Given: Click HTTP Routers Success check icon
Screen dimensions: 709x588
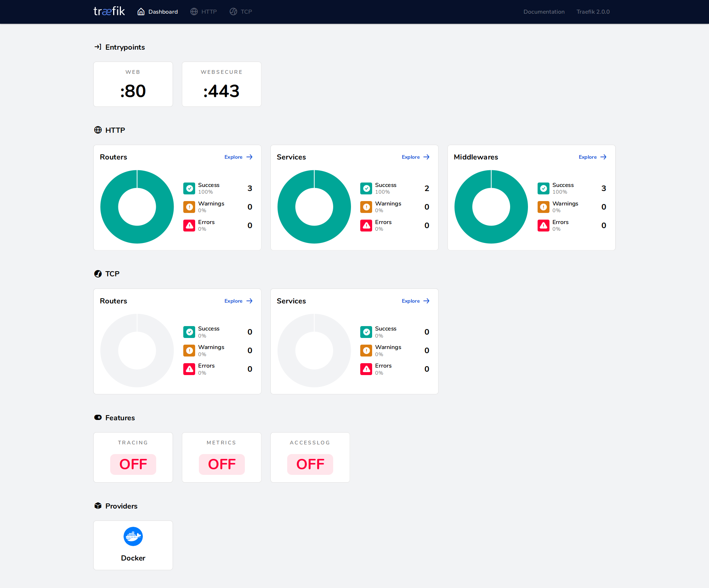Looking at the screenshot, I should coord(189,188).
